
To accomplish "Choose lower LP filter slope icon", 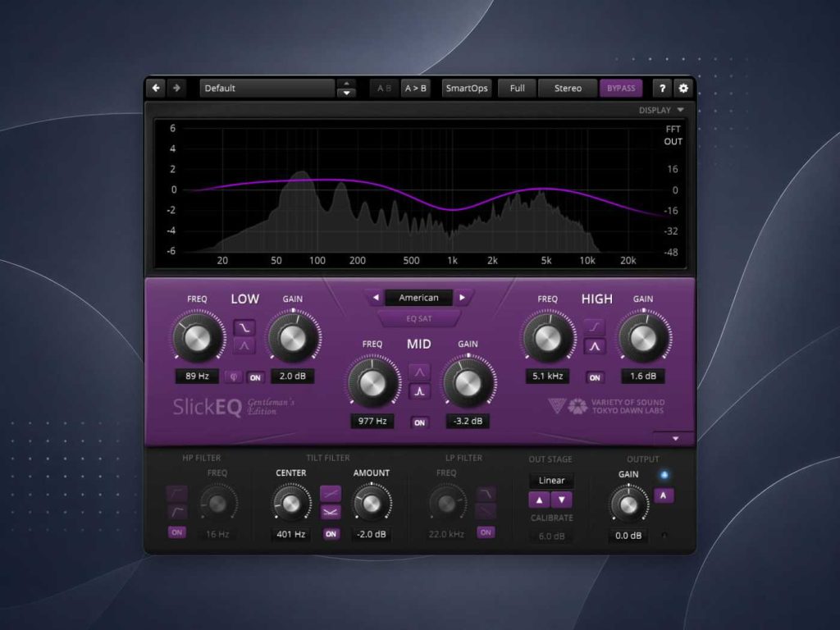I will (486, 512).
